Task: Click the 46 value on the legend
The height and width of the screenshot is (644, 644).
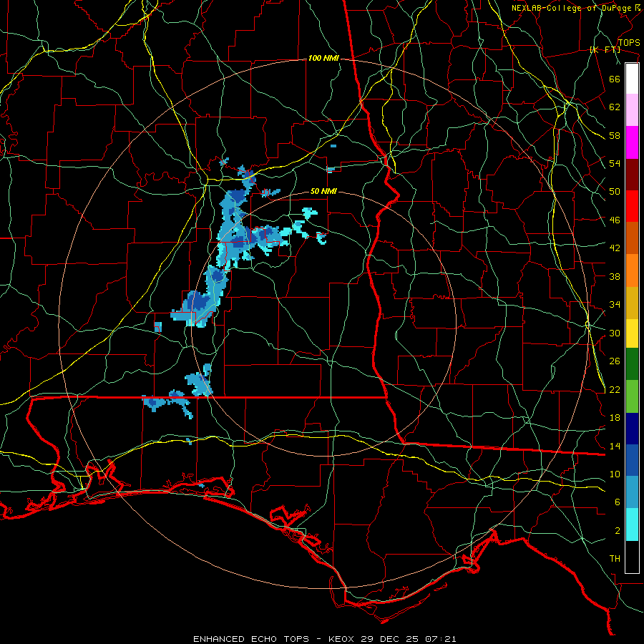Action: point(615,220)
